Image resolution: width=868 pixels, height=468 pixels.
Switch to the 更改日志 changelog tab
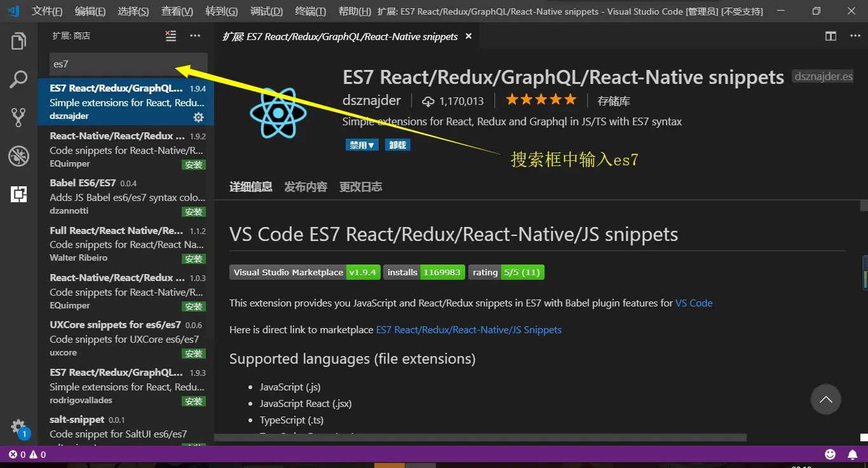pos(360,186)
